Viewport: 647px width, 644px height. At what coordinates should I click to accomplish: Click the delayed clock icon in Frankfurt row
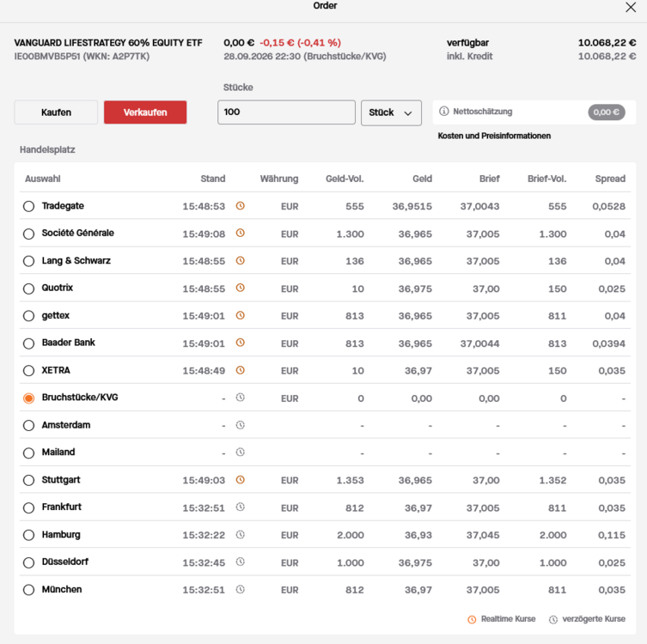[x=240, y=507]
